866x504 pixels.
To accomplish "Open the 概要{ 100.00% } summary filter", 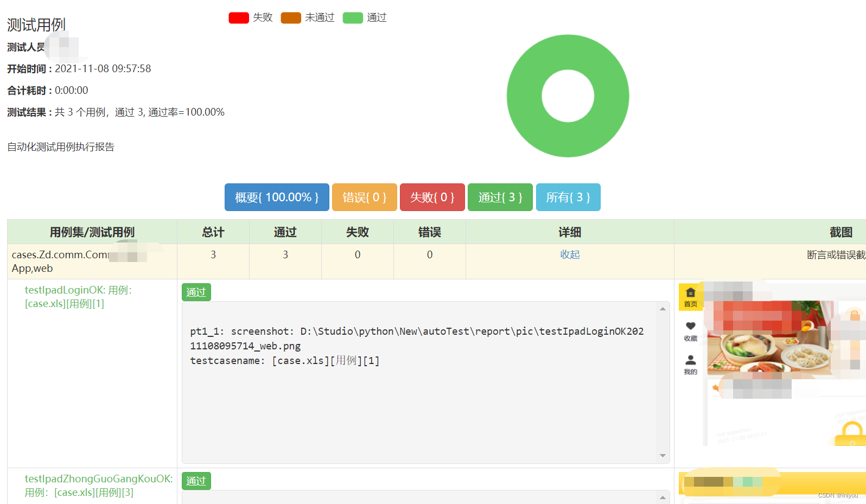I will [x=277, y=197].
